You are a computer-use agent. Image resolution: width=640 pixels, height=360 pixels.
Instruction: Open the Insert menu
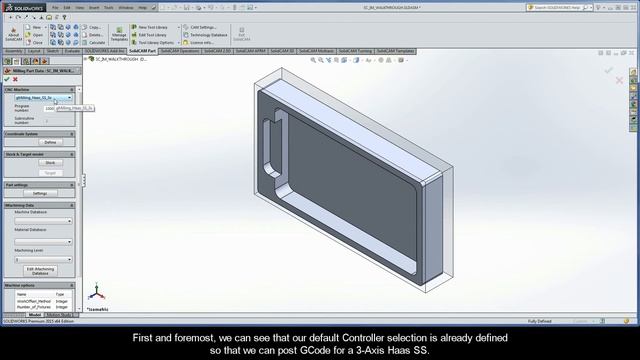(x=94, y=7)
